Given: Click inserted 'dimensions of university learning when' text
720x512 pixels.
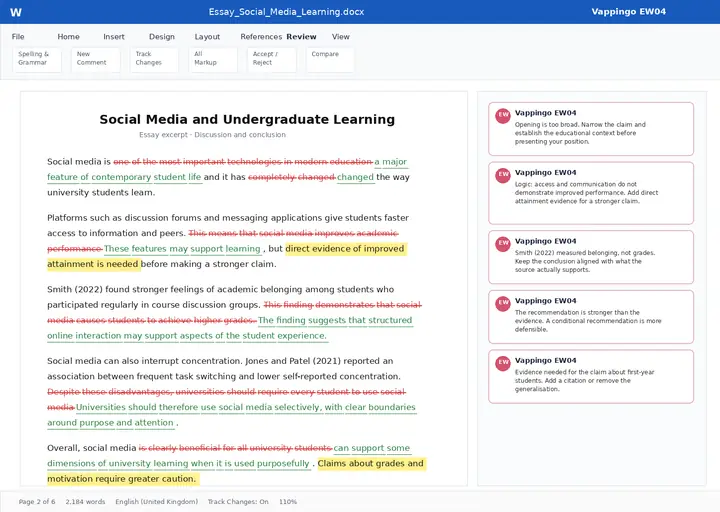Looking at the screenshot, I should click(130, 464).
